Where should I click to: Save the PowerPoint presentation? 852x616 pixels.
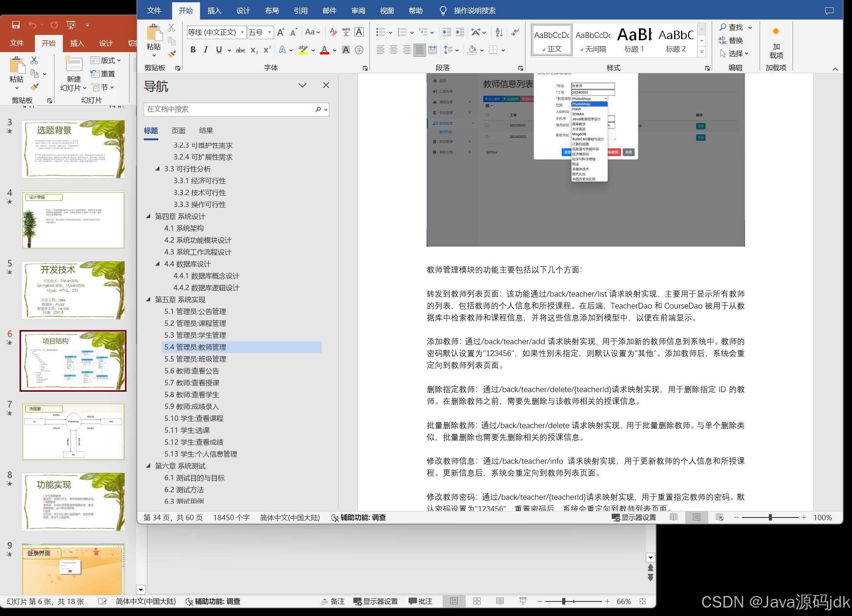(16, 25)
